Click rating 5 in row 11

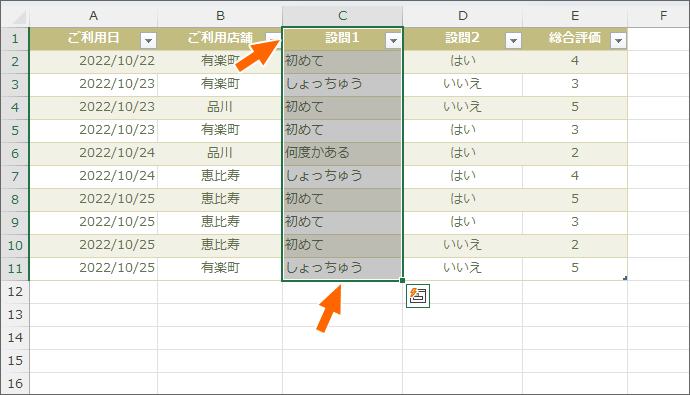pyautogui.click(x=575, y=268)
